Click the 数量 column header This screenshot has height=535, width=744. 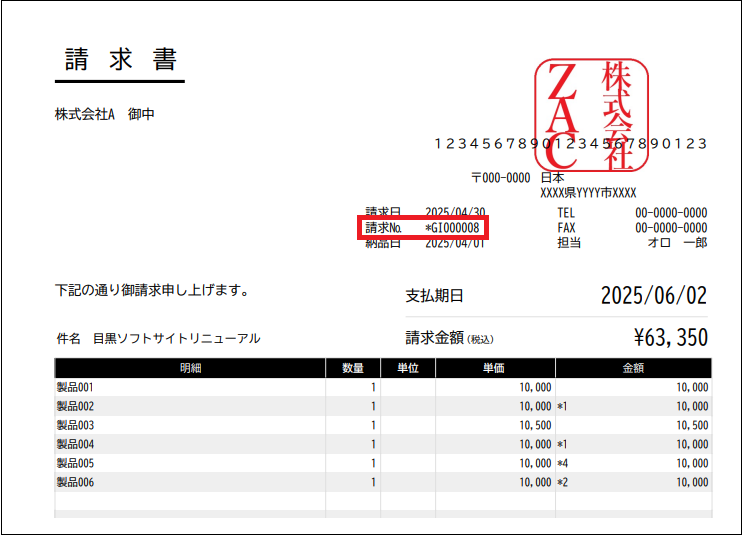(x=353, y=368)
